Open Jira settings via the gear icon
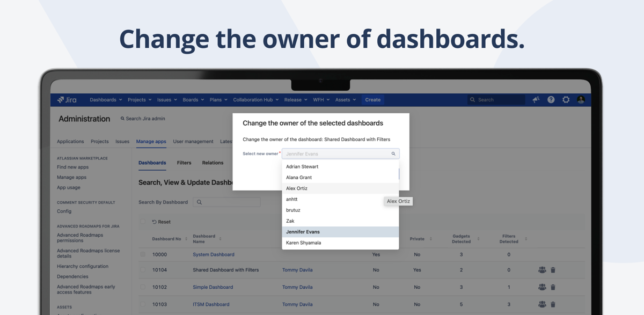This screenshot has height=315, width=644. tap(565, 99)
